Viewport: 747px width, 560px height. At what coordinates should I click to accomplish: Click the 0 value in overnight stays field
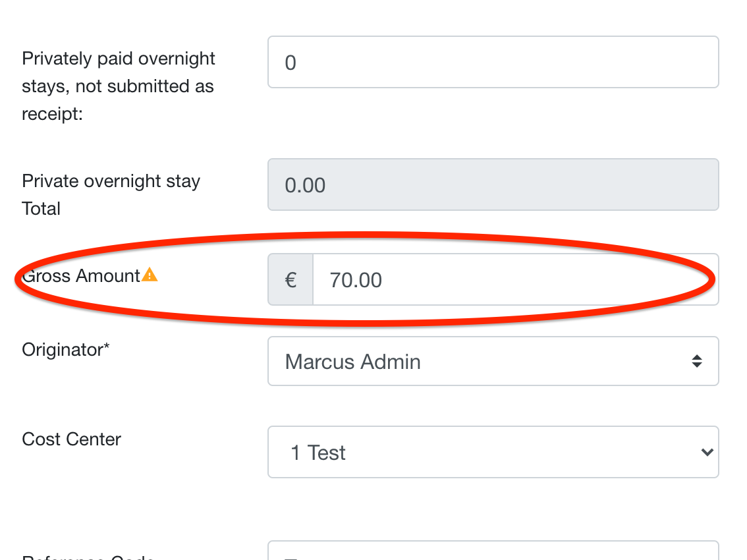pyautogui.click(x=290, y=63)
